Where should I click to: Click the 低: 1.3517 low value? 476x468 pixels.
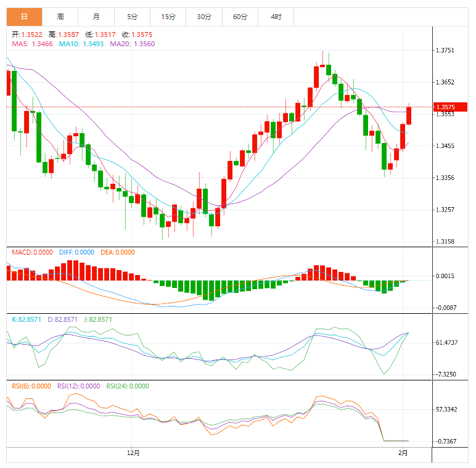coord(100,35)
